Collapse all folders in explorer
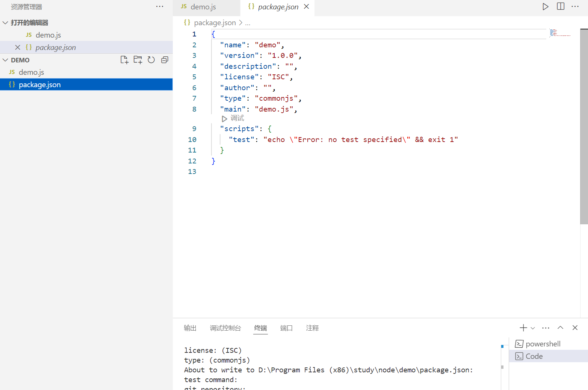Image resolution: width=588 pixels, height=390 pixels. 165,60
